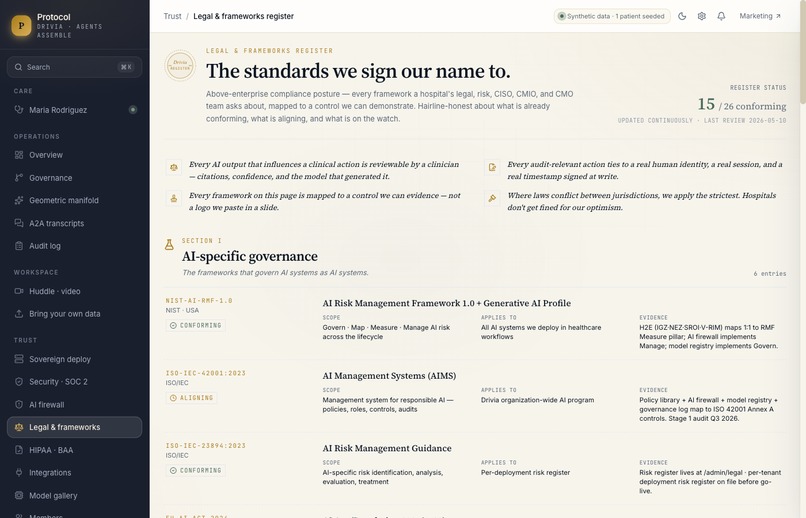806x518 pixels.
Task: Click Synthetic data patient seeded badge
Action: [x=612, y=16]
